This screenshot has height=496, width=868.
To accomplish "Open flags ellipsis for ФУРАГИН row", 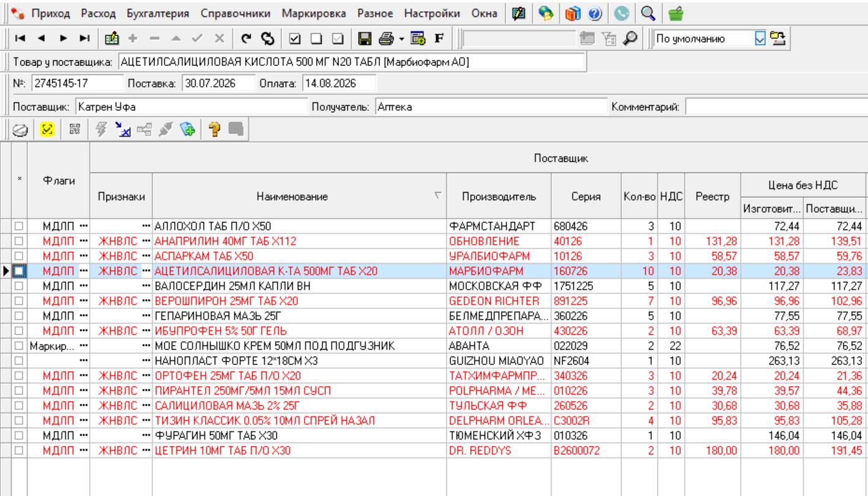I will point(83,436).
